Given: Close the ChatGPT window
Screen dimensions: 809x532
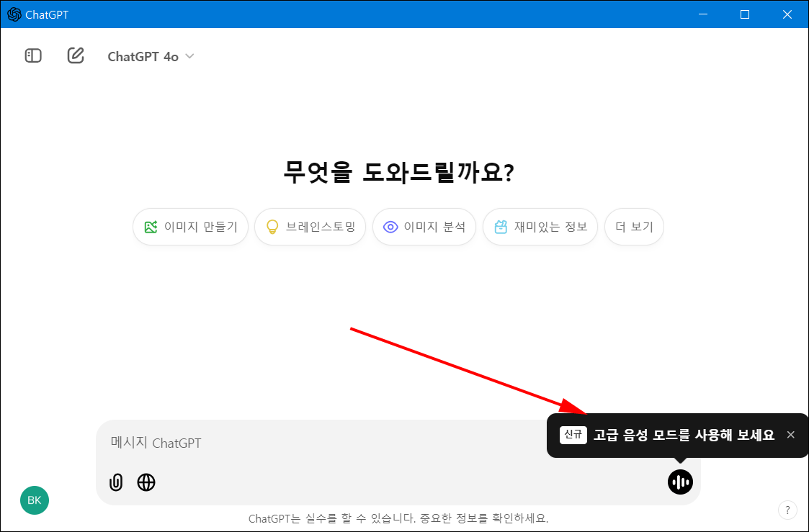Looking at the screenshot, I should [787, 14].
